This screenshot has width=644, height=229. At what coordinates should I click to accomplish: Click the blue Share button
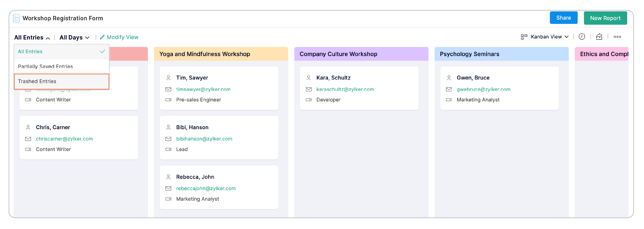click(563, 18)
